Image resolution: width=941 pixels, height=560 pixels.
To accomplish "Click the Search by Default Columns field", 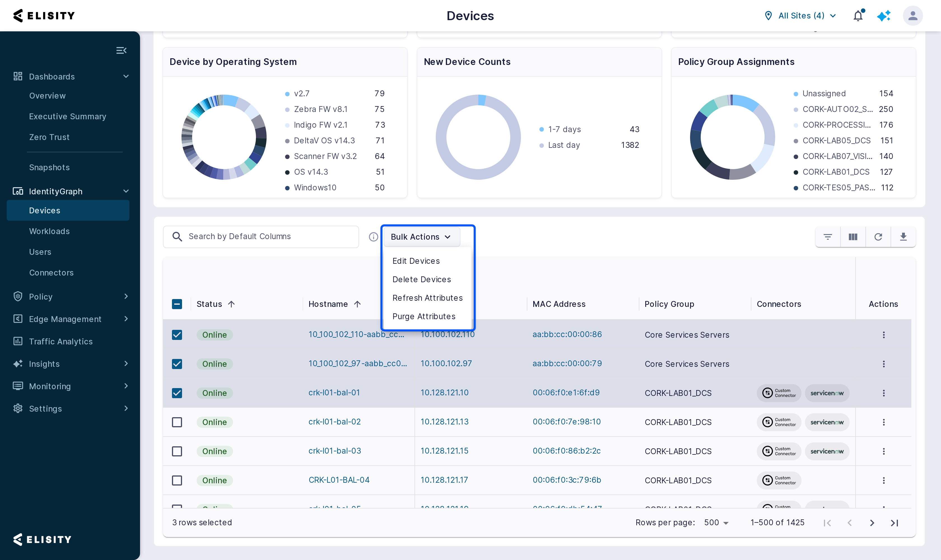I will coord(261,237).
